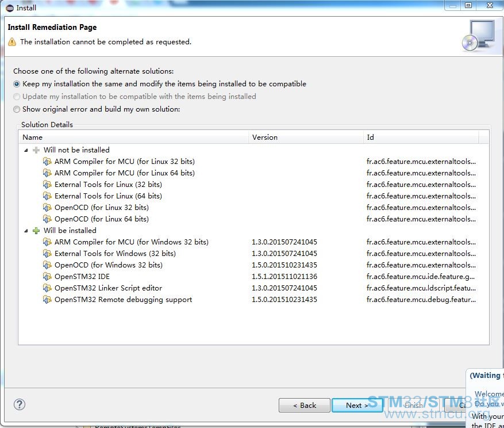Select OpenSTM32 Linker Script editor row

click(x=254, y=288)
